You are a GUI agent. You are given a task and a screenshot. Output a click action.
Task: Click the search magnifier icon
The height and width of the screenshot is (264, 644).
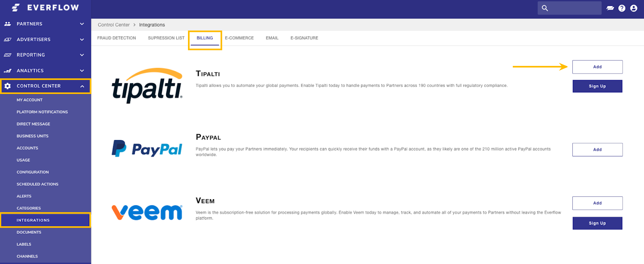tap(545, 8)
